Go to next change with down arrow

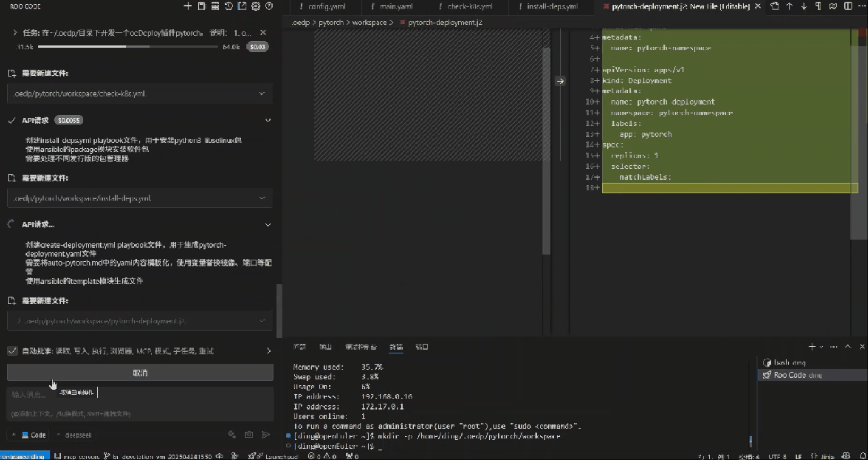point(804,6)
